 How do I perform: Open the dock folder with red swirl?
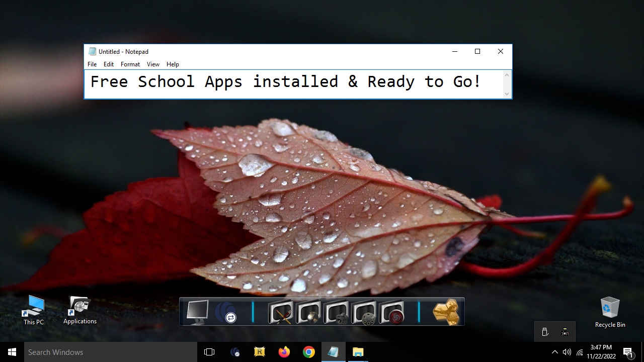[x=392, y=313]
